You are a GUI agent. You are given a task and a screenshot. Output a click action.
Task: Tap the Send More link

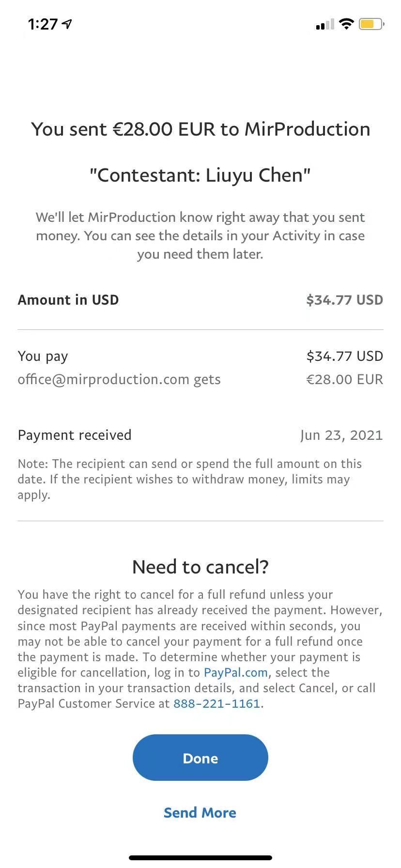(200, 813)
